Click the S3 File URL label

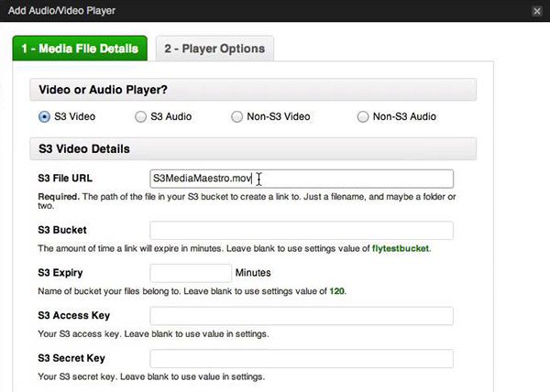65,179
